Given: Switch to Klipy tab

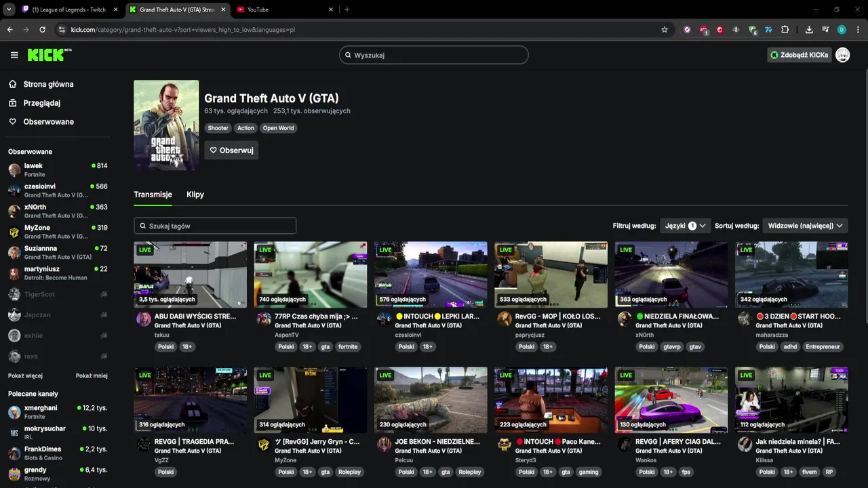Looking at the screenshot, I should point(195,195).
